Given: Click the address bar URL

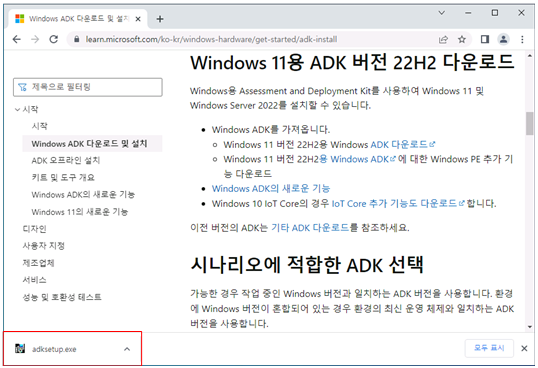Looking at the screenshot, I should pos(211,39).
